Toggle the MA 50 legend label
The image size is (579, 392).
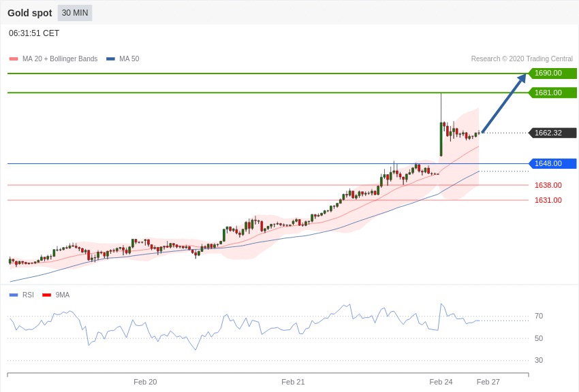129,59
